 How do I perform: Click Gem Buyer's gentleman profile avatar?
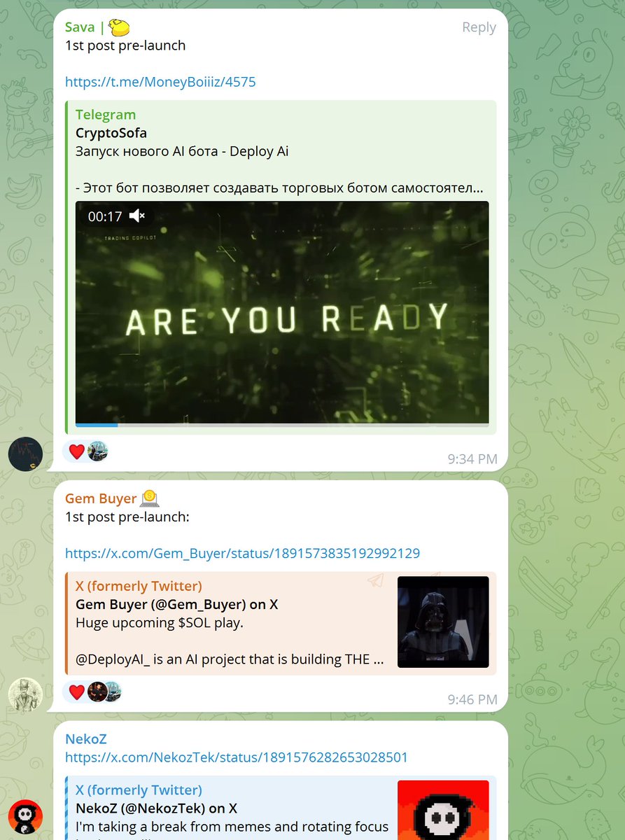25,694
